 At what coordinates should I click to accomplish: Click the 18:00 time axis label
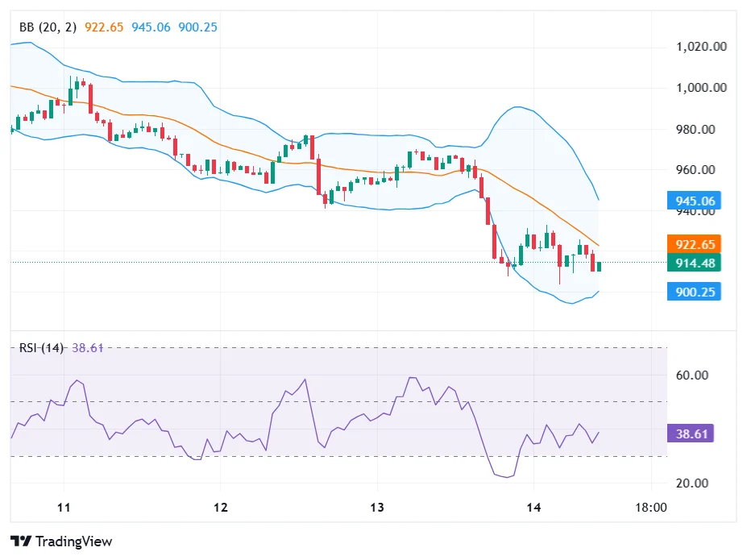click(650, 508)
